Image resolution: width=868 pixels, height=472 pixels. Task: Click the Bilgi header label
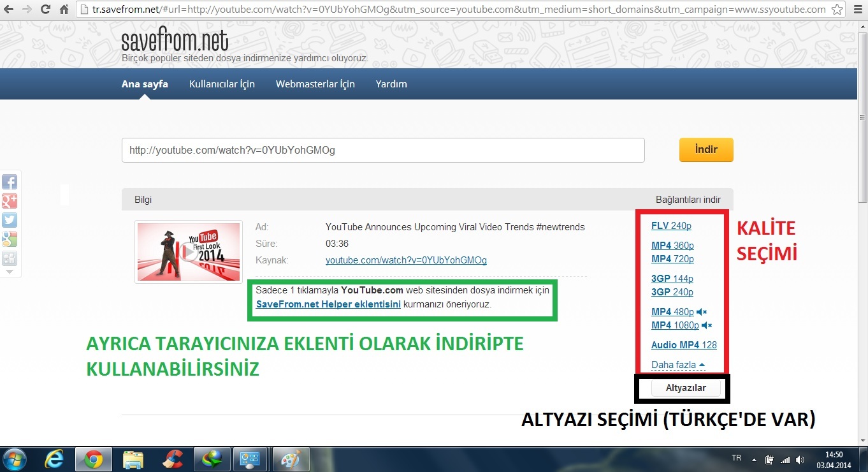[143, 200]
